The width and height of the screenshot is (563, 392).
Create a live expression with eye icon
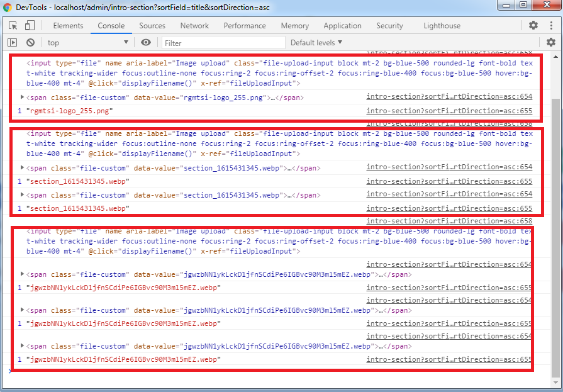(x=146, y=43)
